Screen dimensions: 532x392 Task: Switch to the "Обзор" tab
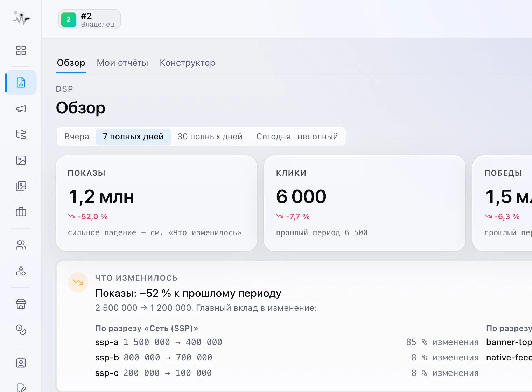[71, 63]
